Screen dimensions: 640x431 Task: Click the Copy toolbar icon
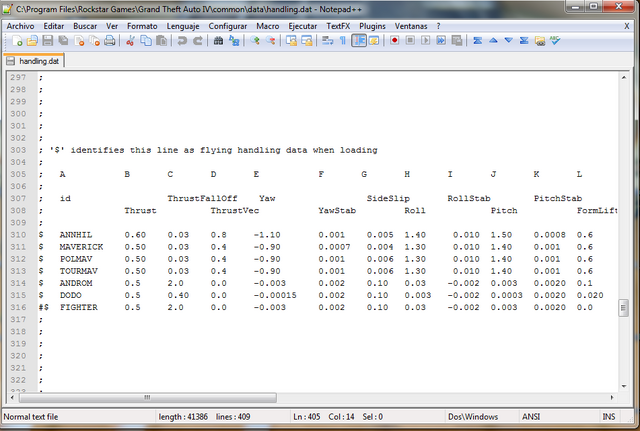(x=146, y=40)
